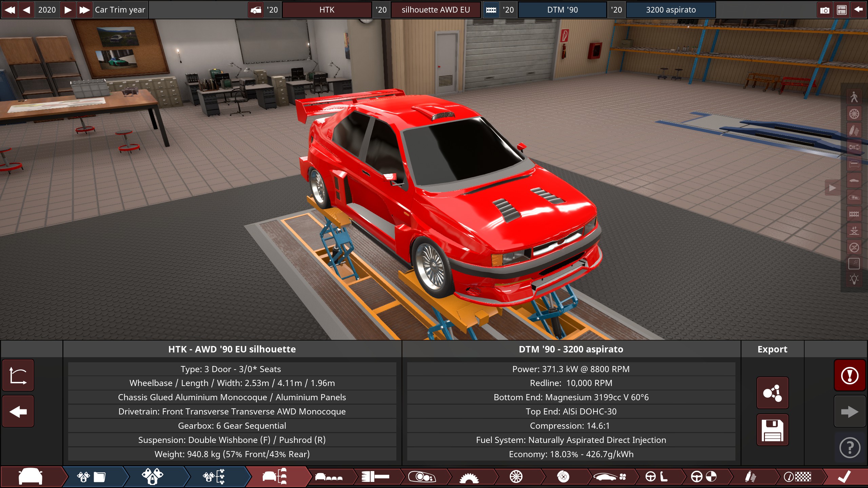Finish design with the checkmark tab
868x488 pixels.
[x=844, y=477]
